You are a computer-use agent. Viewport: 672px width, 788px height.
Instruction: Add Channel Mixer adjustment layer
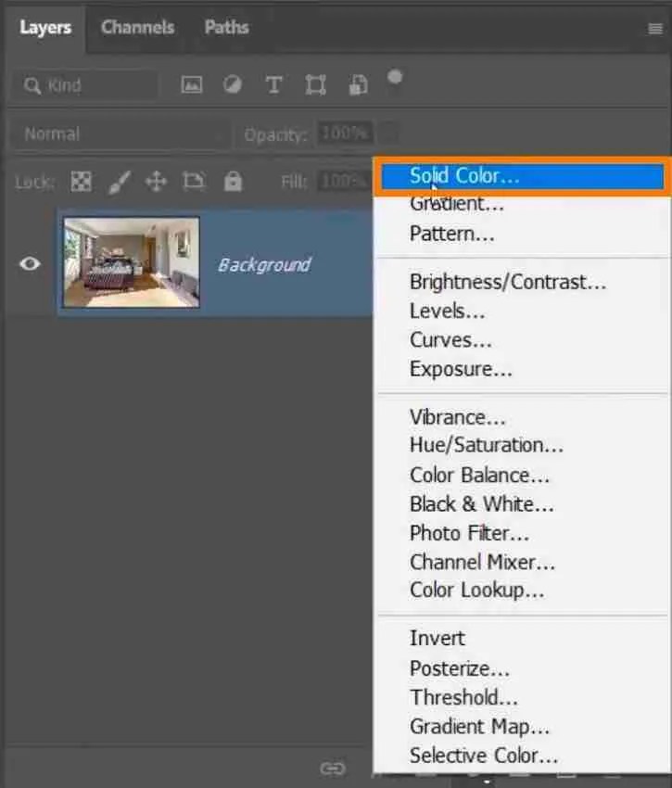point(522,563)
